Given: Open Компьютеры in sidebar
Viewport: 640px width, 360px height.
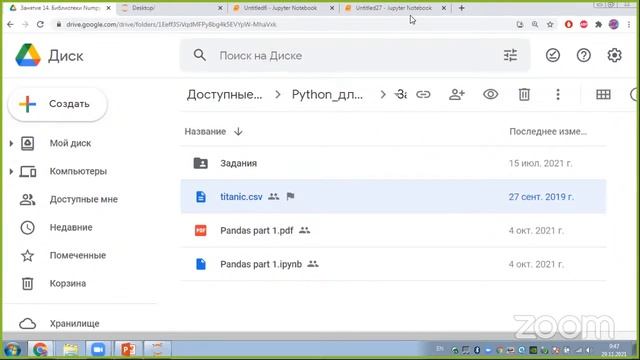Looking at the screenshot, I should point(78,171).
